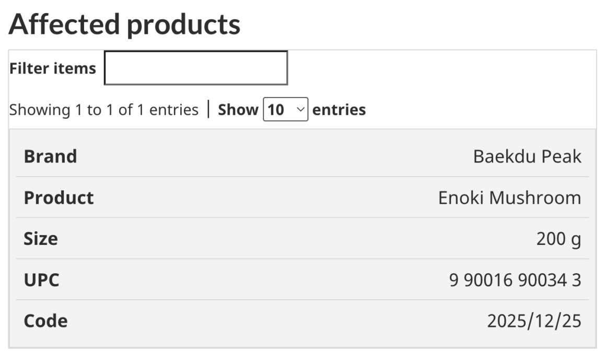Select the Baekdu Peak brand value

527,157
